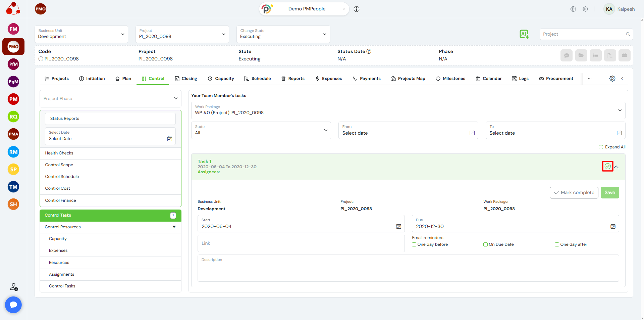Open the TM module in sidebar
Image resolution: width=644 pixels, height=320 pixels.
coord(13,187)
